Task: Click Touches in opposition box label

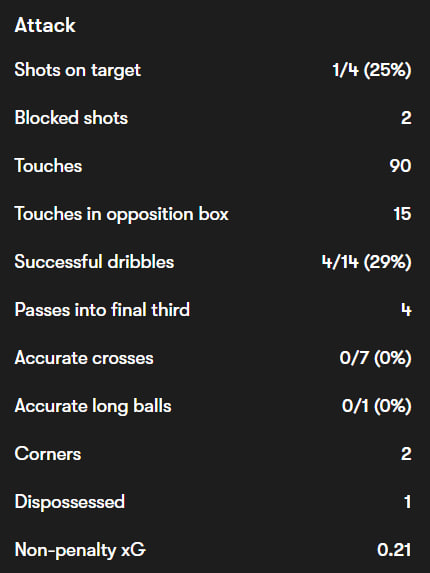Action: 122,214
